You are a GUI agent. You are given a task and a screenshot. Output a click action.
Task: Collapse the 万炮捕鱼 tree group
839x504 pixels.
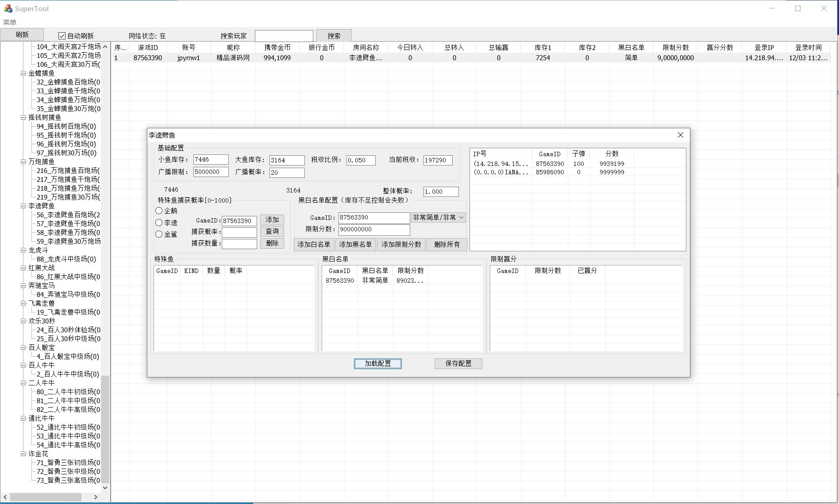point(23,162)
